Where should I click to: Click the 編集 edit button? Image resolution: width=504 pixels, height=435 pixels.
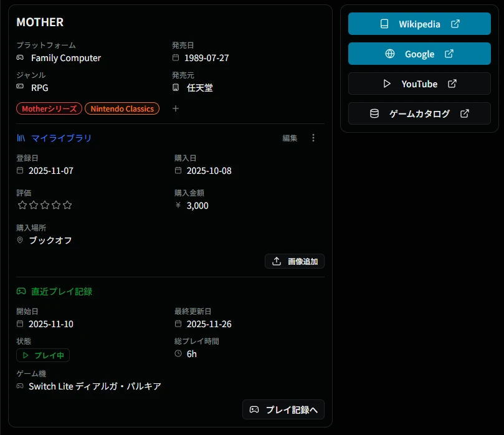tap(290, 138)
